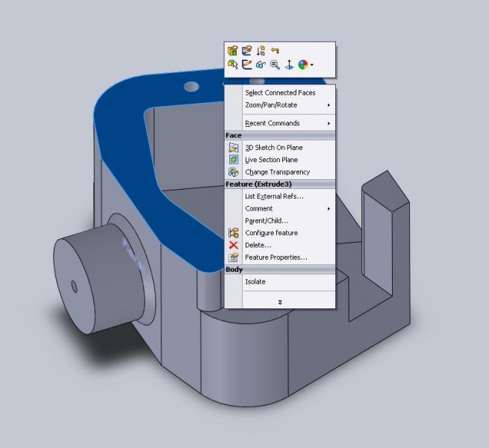Expand the Zoom/Pan/Rotate submenu arrow

coord(328,105)
